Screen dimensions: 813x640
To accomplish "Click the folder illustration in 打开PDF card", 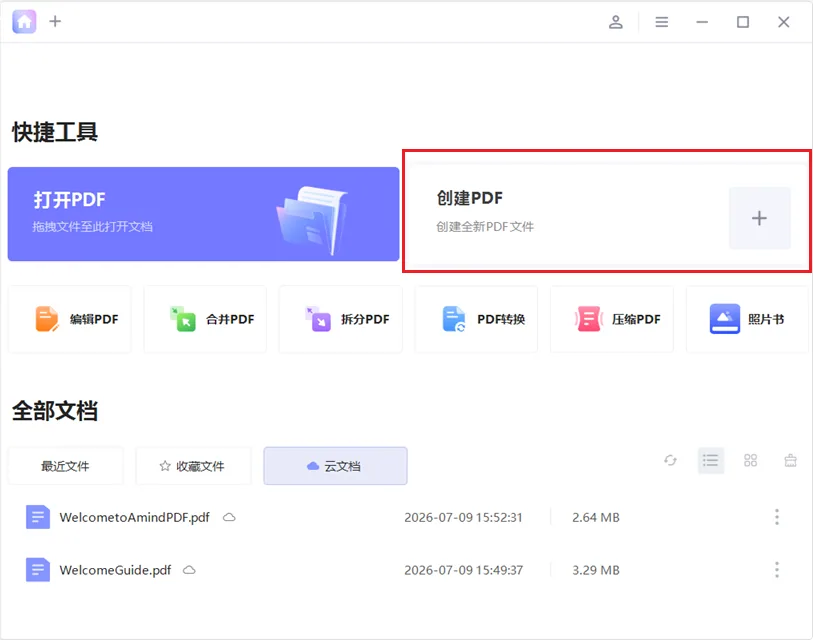I will (311, 220).
